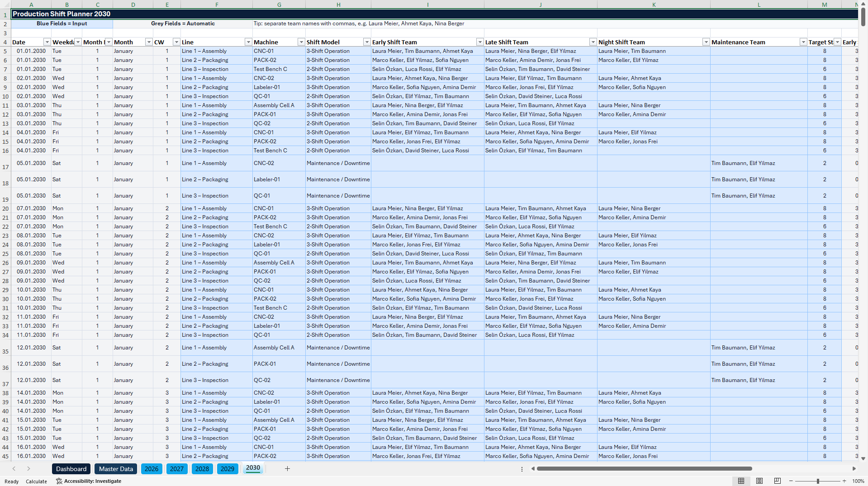Viewport: 868px width, 486px height.
Task: Select row 17 header
Action: point(5,163)
